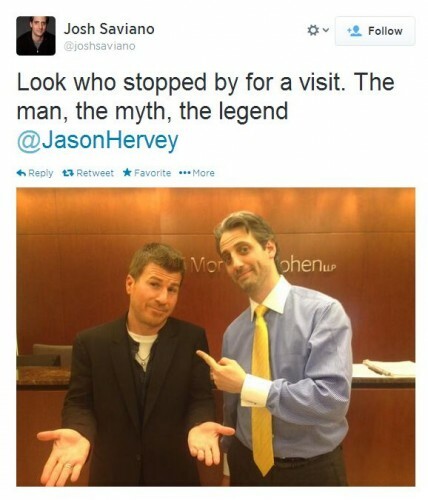Click the @ symbol of JasonHervey mention
This screenshot has height=500, width=428.
point(28,142)
